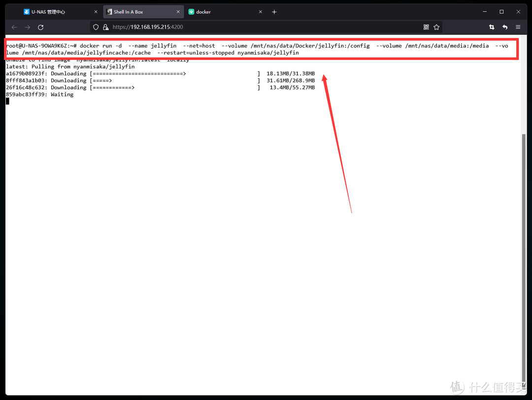Click the 'latest: Pulling from nyanmisaka/jellyfin' line
532x400 pixels.
(x=70, y=67)
